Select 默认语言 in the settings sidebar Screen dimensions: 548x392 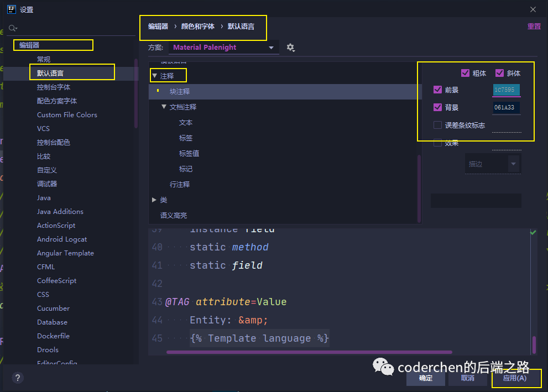[x=50, y=73]
